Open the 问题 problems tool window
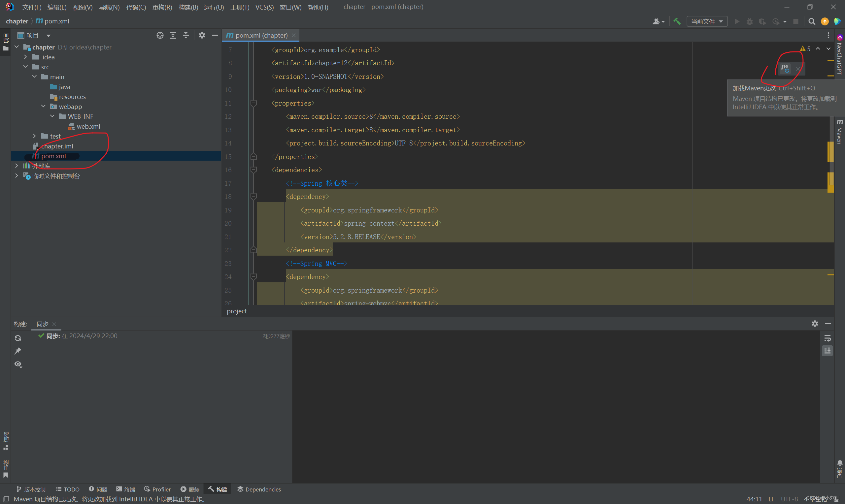 pos(98,489)
